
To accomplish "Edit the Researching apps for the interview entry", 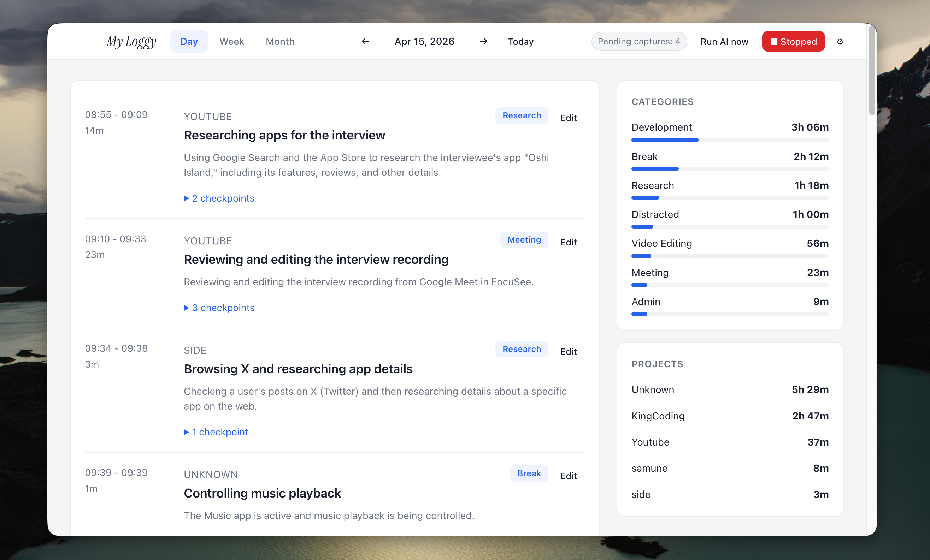I will coord(568,118).
